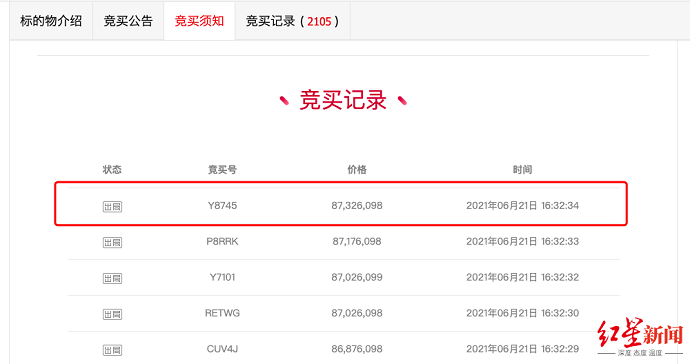
Task: Select the 竞买须知 tab
Action: coord(199,21)
